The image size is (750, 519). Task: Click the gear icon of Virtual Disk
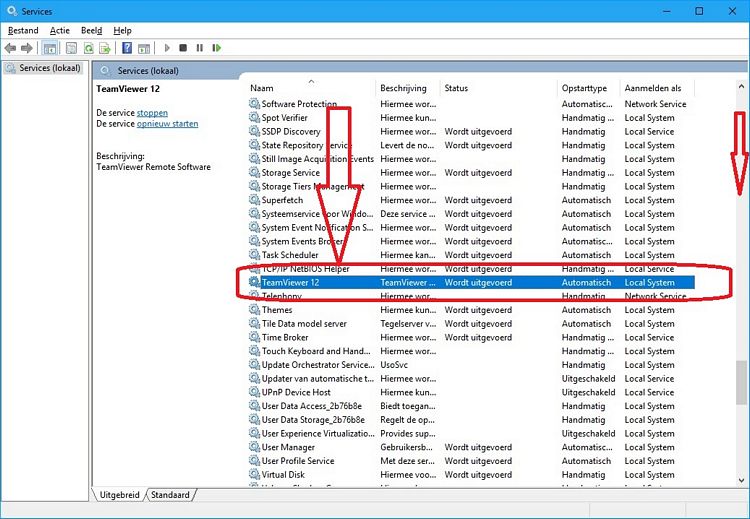tap(254, 474)
